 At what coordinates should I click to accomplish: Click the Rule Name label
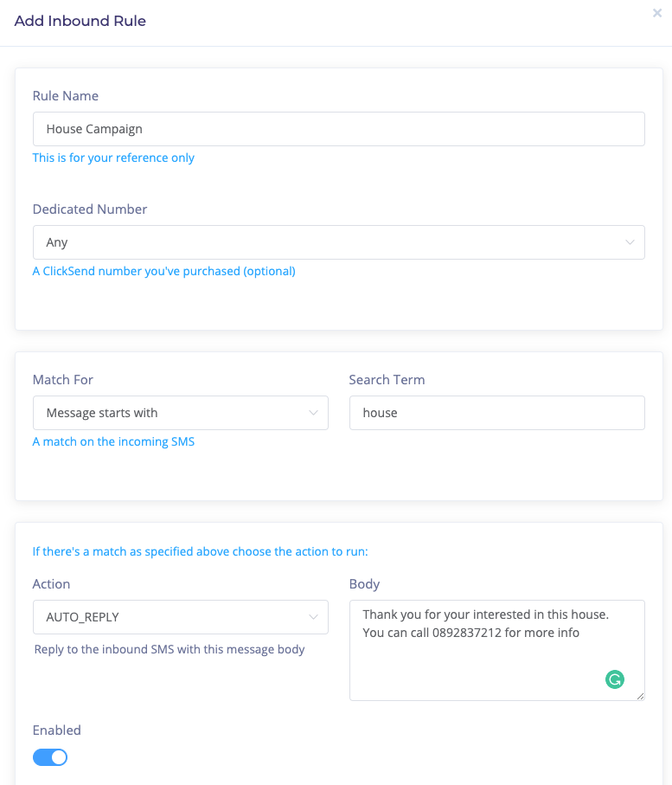[66, 95]
